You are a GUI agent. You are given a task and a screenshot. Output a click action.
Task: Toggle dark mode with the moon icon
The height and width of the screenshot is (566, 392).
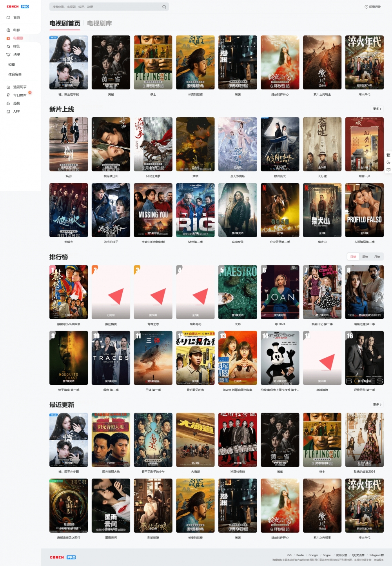(388, 162)
